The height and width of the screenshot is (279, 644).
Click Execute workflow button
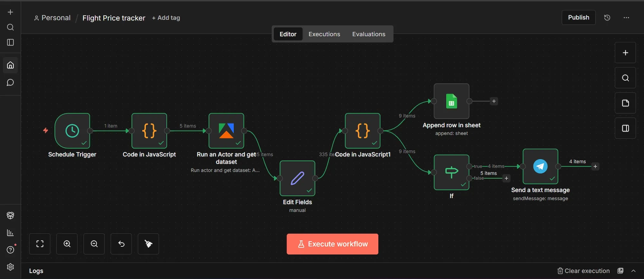pyautogui.click(x=332, y=244)
